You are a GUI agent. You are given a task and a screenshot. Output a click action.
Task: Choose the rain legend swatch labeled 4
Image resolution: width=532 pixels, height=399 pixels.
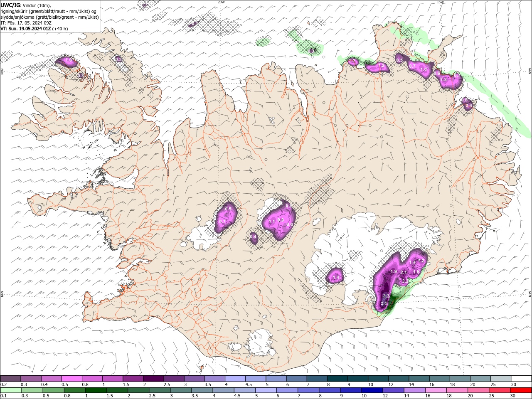point(223,390)
